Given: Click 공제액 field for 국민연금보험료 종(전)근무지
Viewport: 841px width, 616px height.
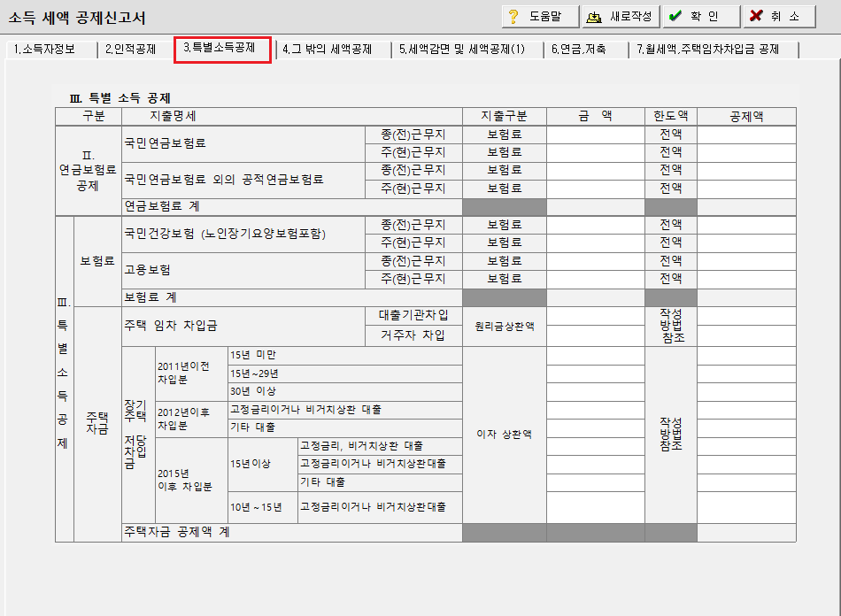Looking at the screenshot, I should point(746,135).
